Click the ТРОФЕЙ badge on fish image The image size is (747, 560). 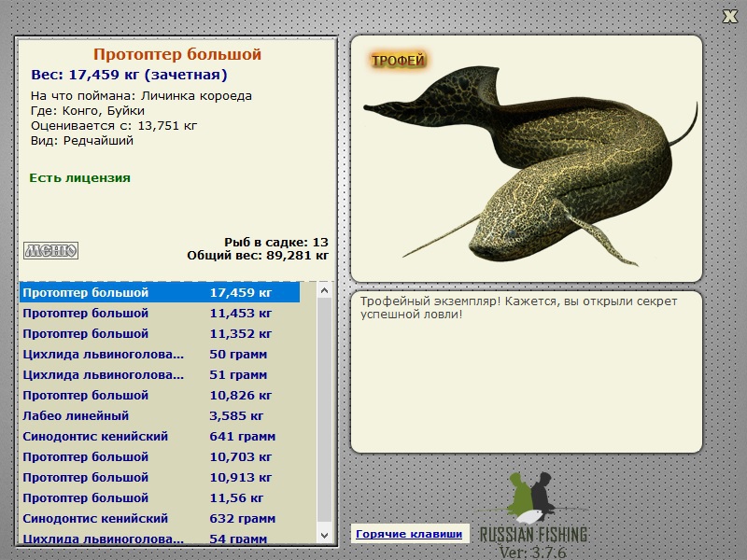coord(398,61)
